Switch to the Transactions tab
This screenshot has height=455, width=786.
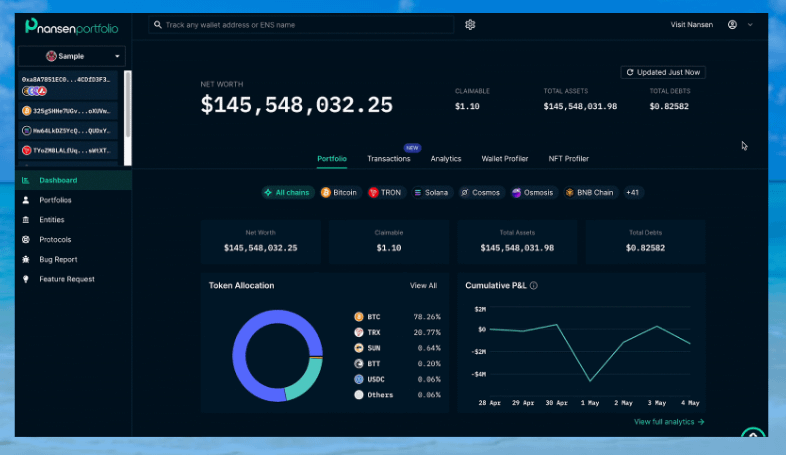point(388,159)
